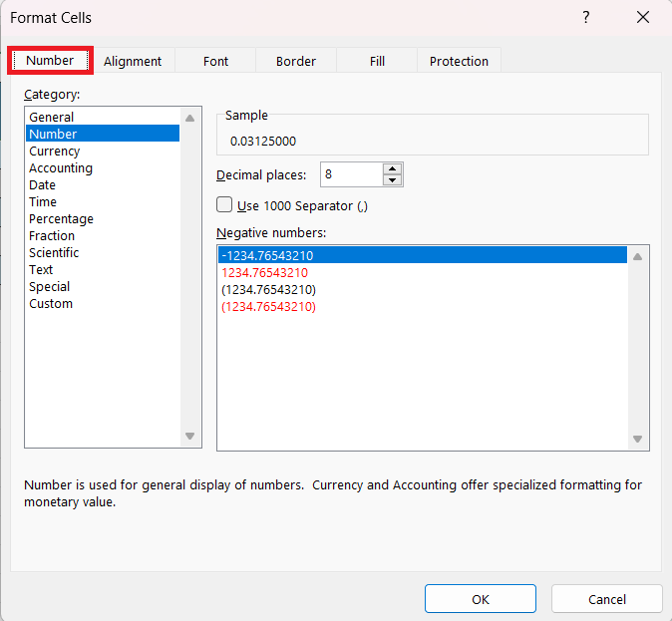Open the Font tab
Viewport: 672px width, 621px height.
[x=215, y=61]
